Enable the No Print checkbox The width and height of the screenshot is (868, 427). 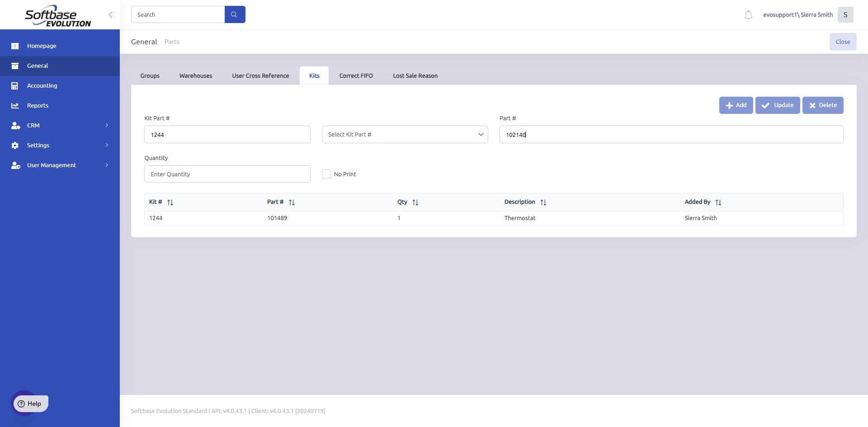point(326,174)
